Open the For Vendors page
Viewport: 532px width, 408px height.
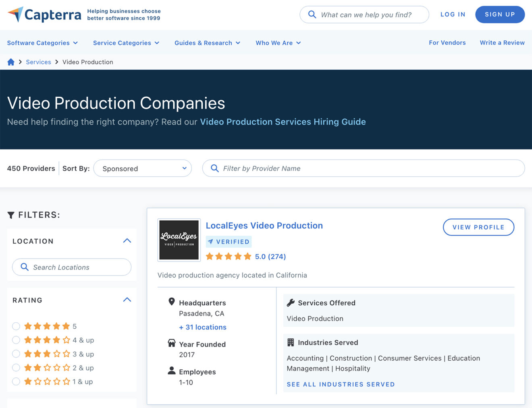pos(447,43)
